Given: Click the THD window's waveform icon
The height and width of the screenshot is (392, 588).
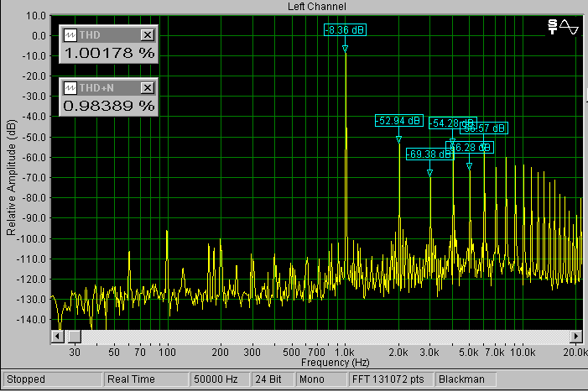Looking at the screenshot, I should pyautogui.click(x=70, y=35).
